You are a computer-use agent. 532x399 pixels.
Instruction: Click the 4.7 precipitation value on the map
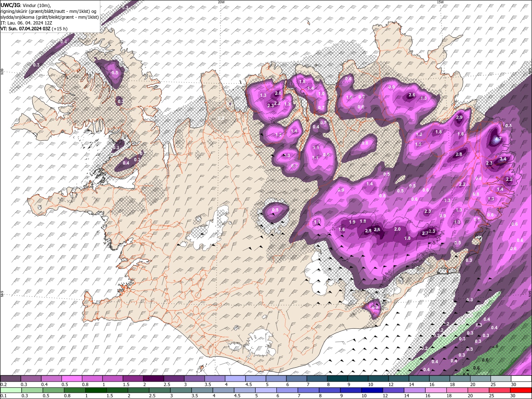(499, 139)
